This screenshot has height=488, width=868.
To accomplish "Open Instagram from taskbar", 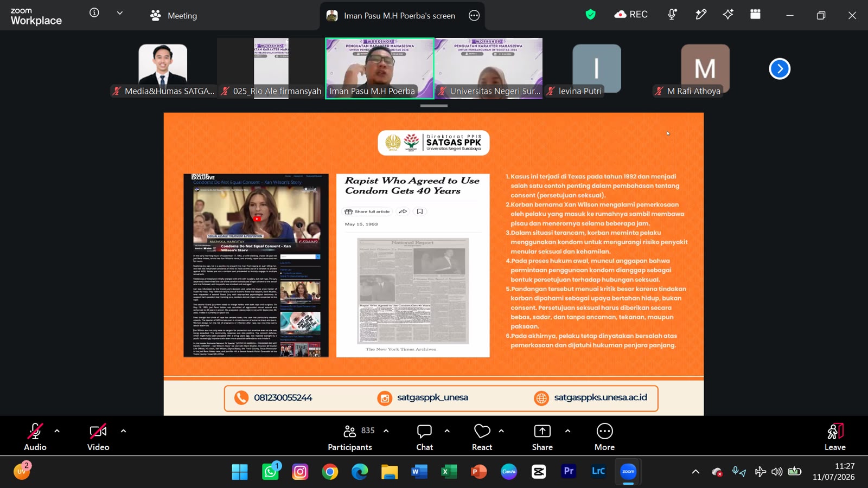I will 300,472.
